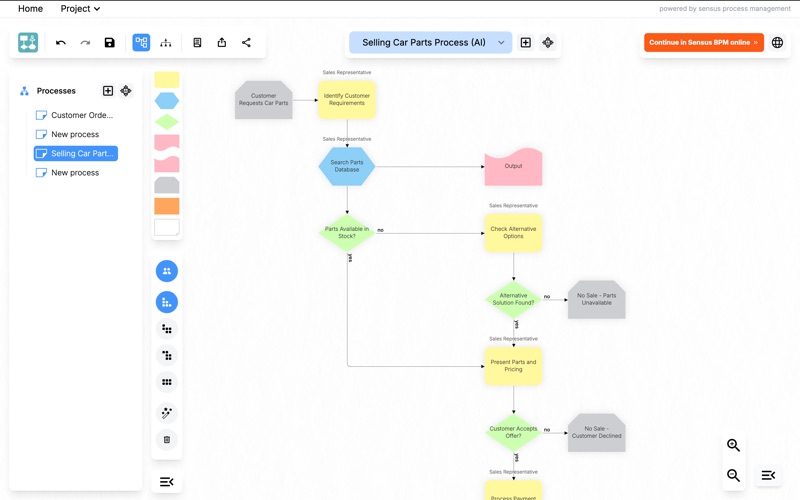Collapse the zoom controls panel
The image size is (800, 500).
pyautogui.click(x=768, y=476)
